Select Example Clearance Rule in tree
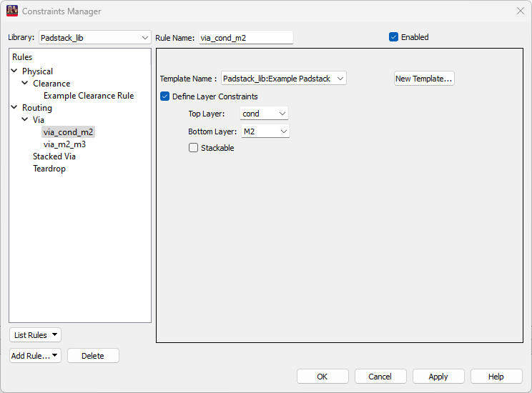Viewport: 532px width, 393px height. (x=89, y=96)
